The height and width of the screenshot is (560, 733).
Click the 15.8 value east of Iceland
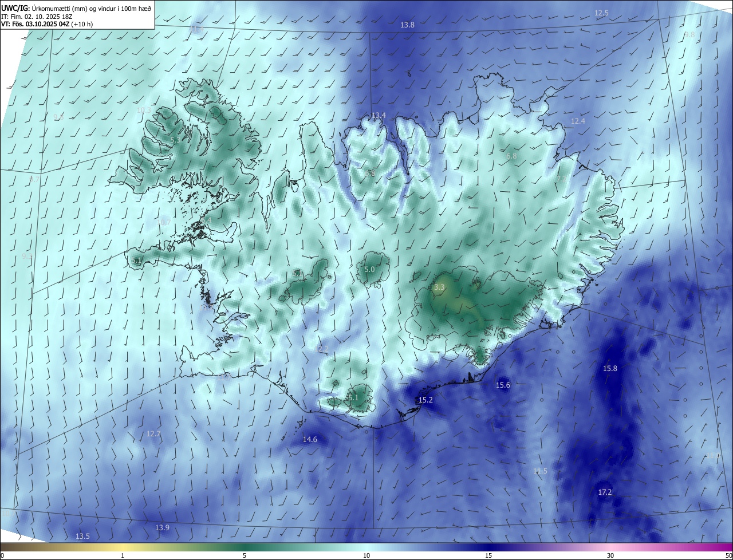point(610,368)
